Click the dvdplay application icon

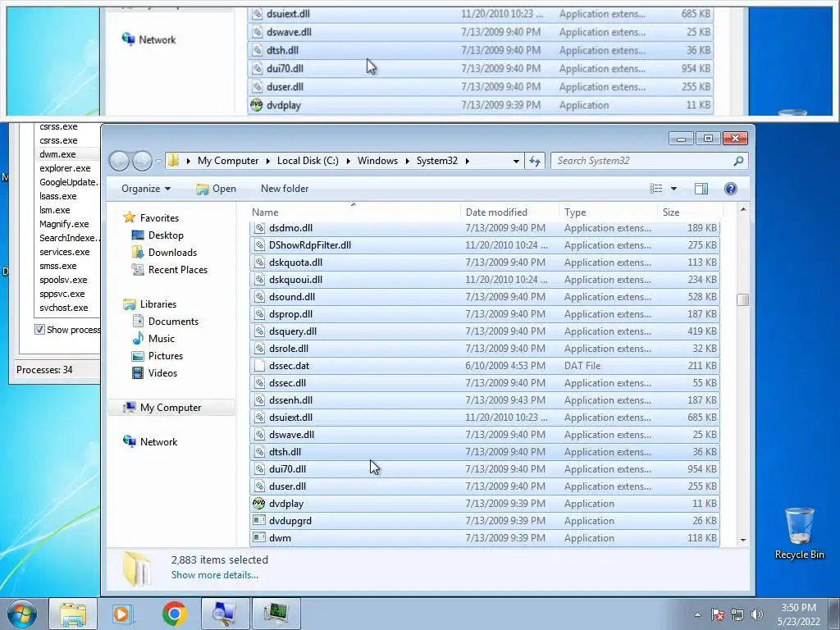pyautogui.click(x=258, y=503)
